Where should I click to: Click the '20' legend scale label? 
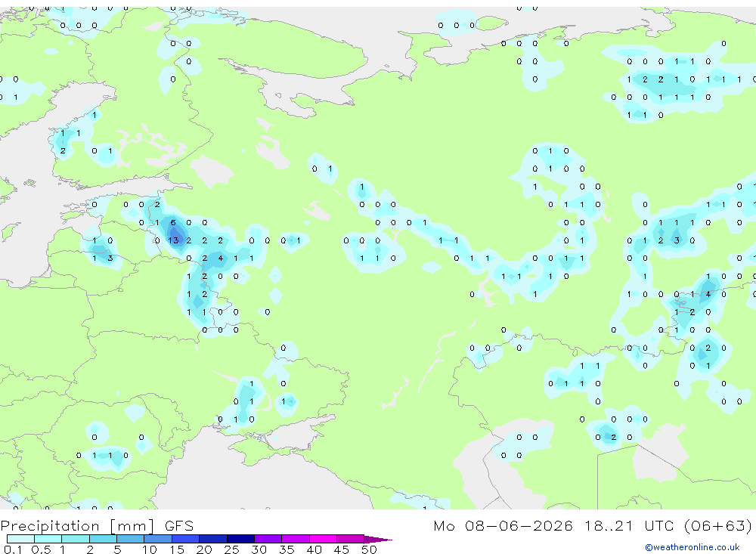tap(204, 549)
